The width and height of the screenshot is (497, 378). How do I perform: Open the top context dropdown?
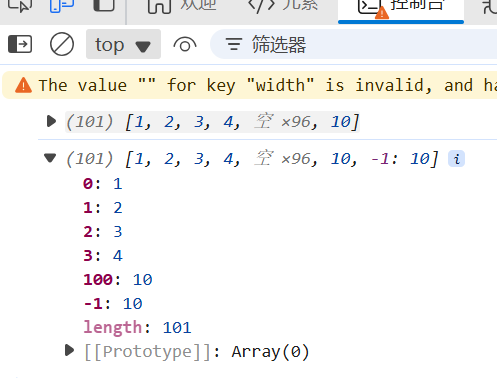(123, 44)
